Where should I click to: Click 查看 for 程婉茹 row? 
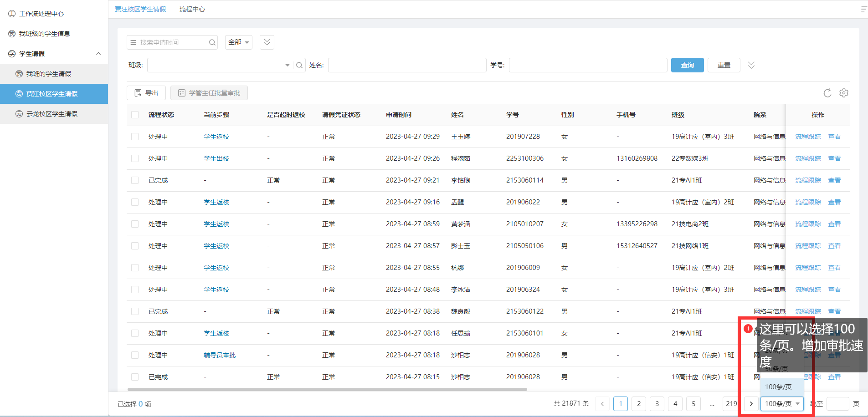tap(834, 158)
